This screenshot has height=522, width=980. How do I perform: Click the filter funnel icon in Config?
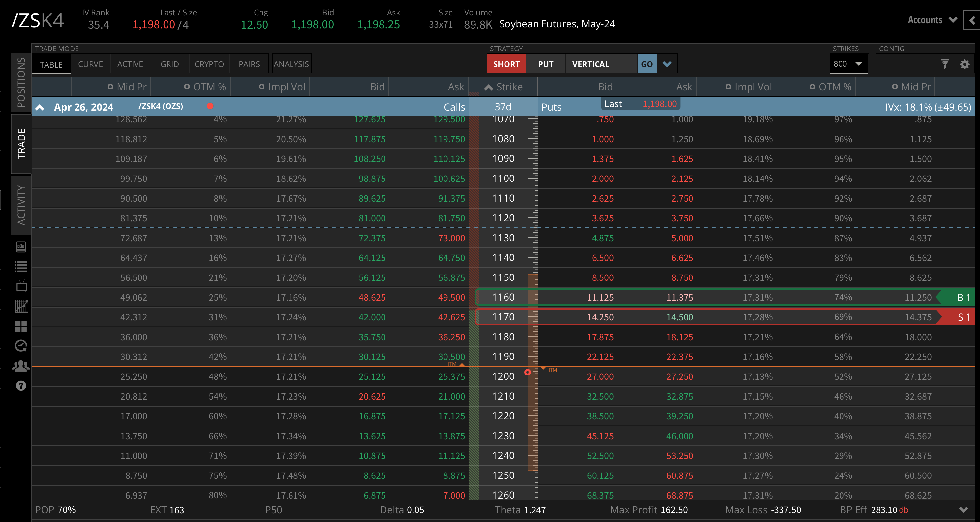tap(945, 64)
